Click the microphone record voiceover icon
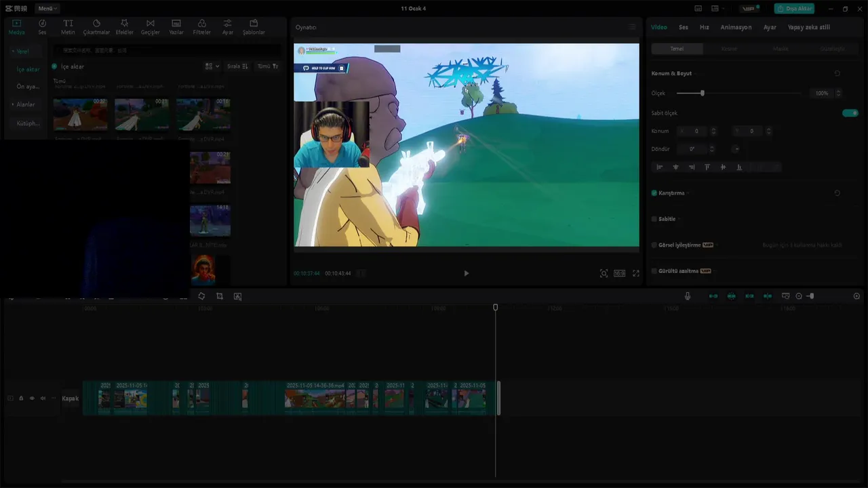Viewport: 868px width, 488px height. (688, 296)
